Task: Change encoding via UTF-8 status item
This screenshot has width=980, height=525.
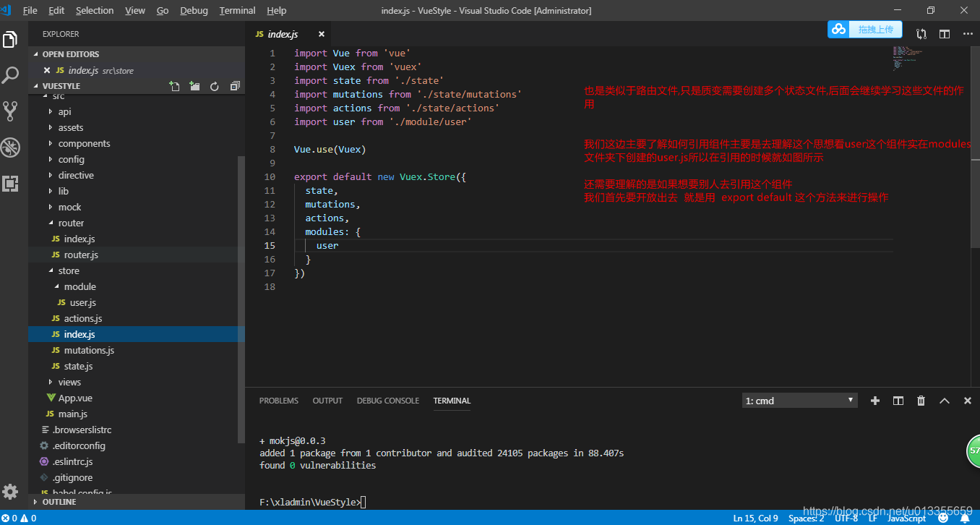Action: coord(846,518)
